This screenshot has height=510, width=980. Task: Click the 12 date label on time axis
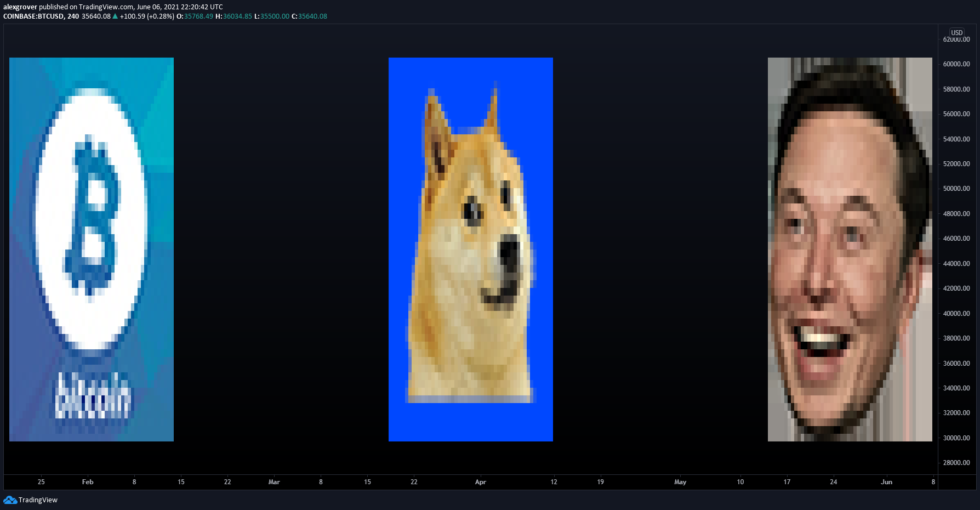click(x=554, y=482)
